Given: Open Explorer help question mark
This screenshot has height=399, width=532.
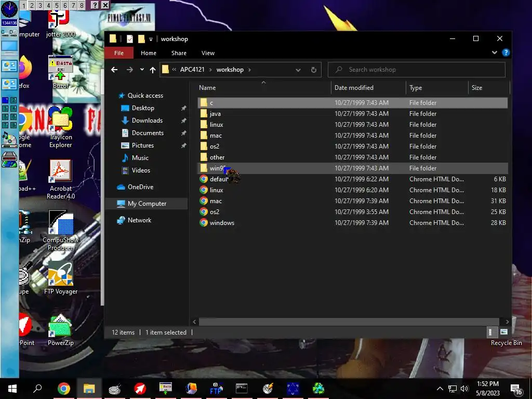Looking at the screenshot, I should click(506, 52).
